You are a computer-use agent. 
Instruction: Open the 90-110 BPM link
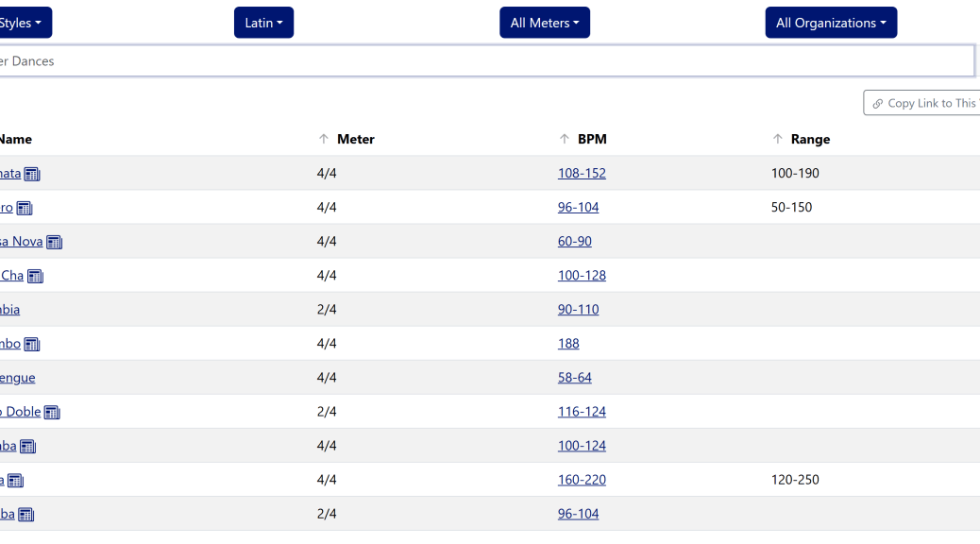tap(578, 310)
